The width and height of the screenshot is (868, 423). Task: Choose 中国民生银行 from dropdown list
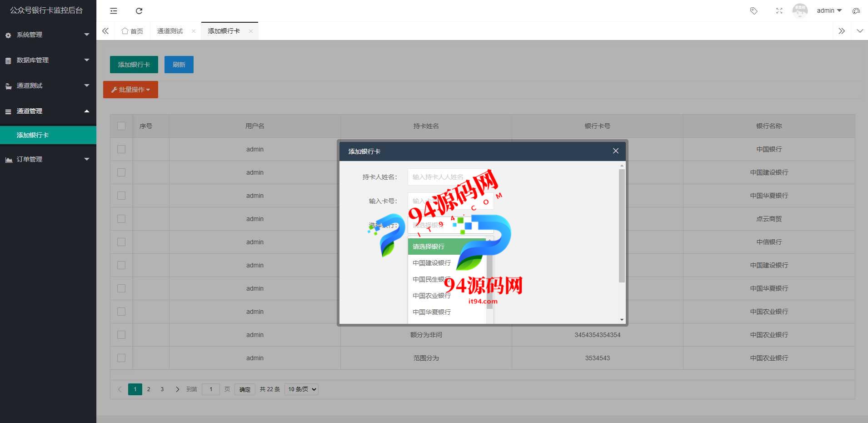pyautogui.click(x=447, y=279)
